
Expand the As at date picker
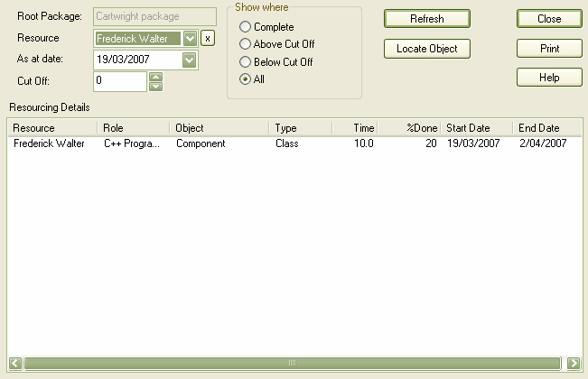pos(190,60)
